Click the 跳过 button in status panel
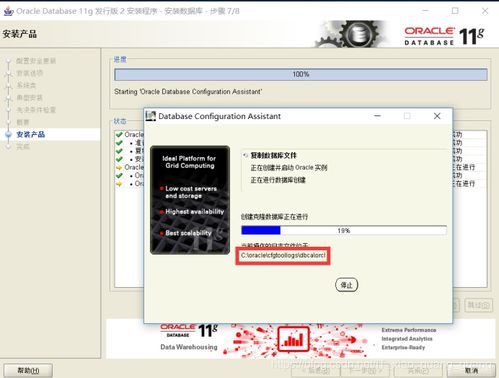The width and height of the screenshot is (499, 378). pyautogui.click(x=478, y=305)
